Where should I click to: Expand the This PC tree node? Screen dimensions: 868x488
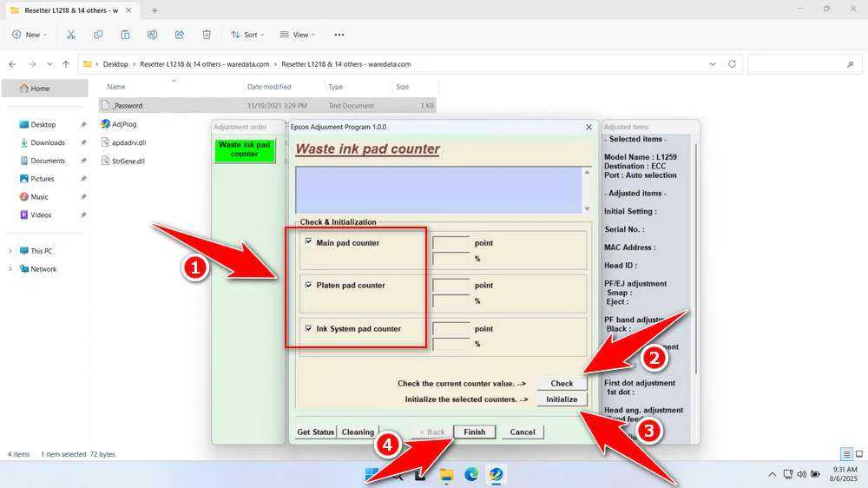(10, 251)
